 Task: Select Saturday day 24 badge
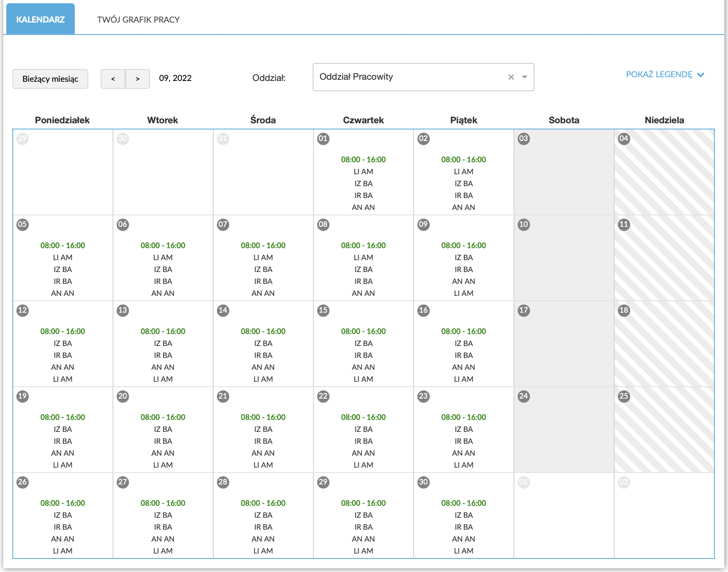coord(524,396)
